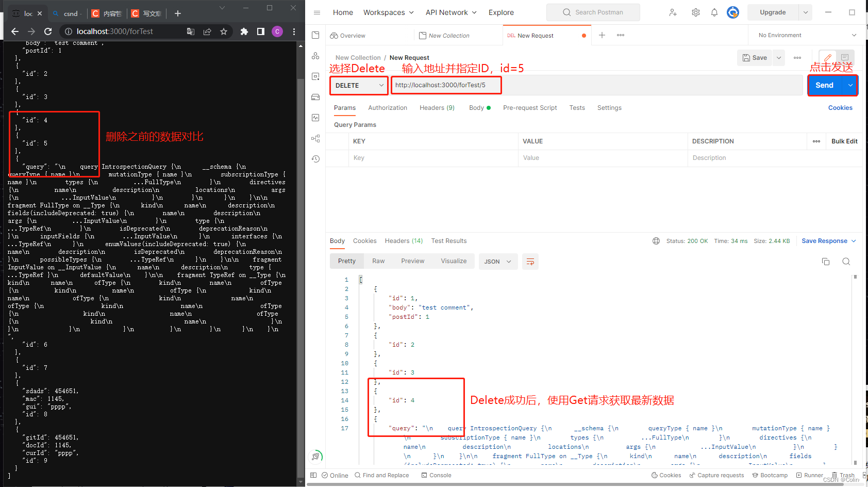
Task: Copy response body icon
Action: [x=826, y=262]
